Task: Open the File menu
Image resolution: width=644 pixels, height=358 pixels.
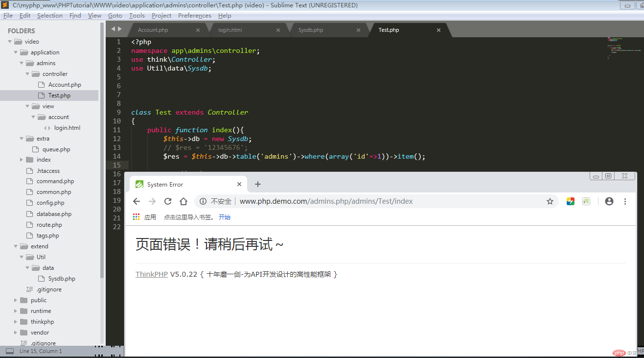Action: (x=8, y=16)
